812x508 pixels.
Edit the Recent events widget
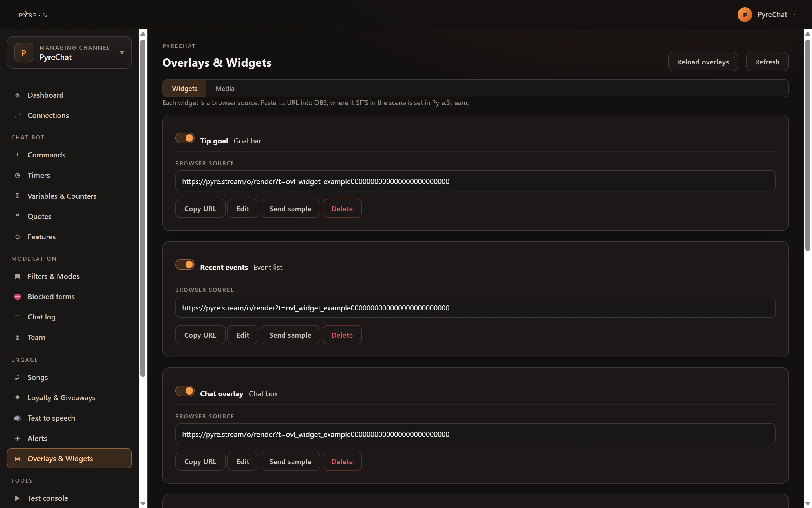pyautogui.click(x=242, y=335)
